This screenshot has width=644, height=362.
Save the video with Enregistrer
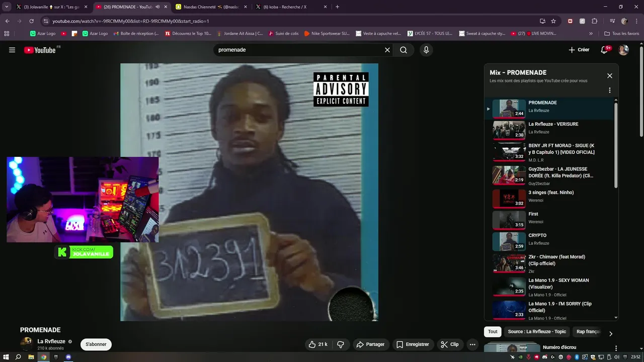coord(413,344)
